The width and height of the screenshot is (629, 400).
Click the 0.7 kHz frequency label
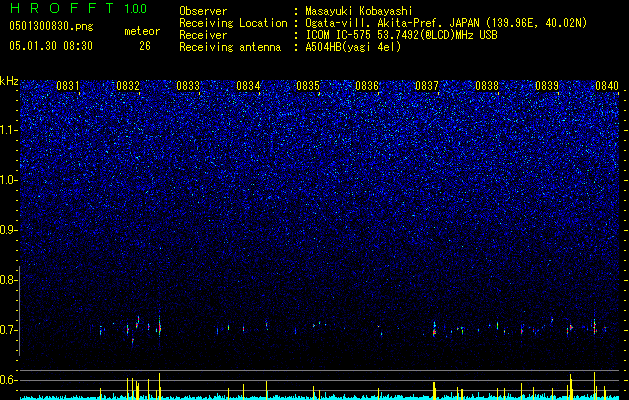point(9,330)
